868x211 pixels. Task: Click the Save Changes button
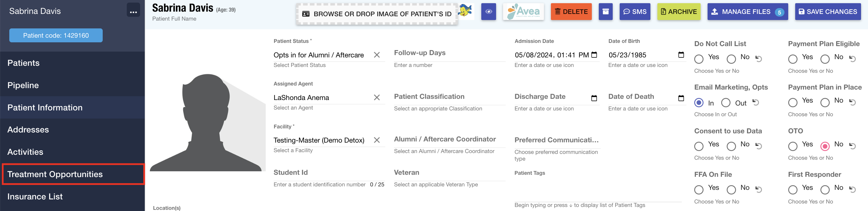pyautogui.click(x=828, y=12)
